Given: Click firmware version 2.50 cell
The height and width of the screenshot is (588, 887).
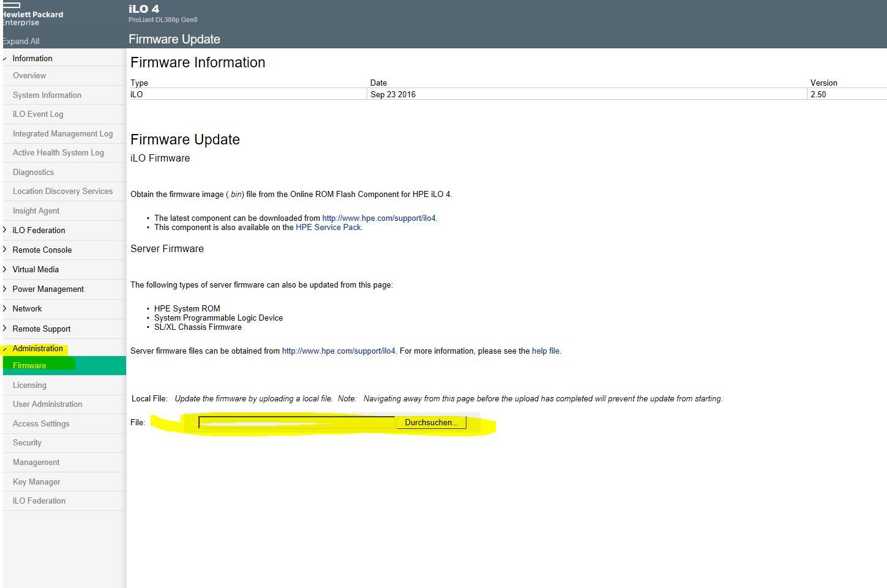Looking at the screenshot, I should [818, 94].
